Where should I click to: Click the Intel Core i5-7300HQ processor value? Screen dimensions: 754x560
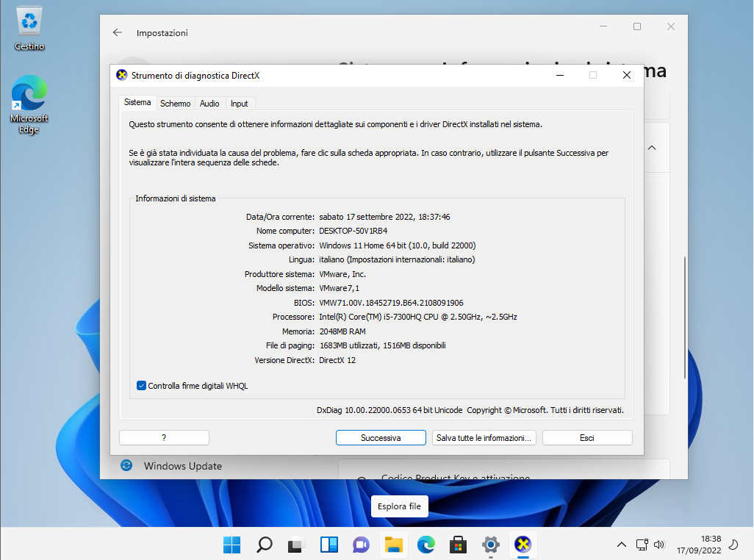point(418,317)
